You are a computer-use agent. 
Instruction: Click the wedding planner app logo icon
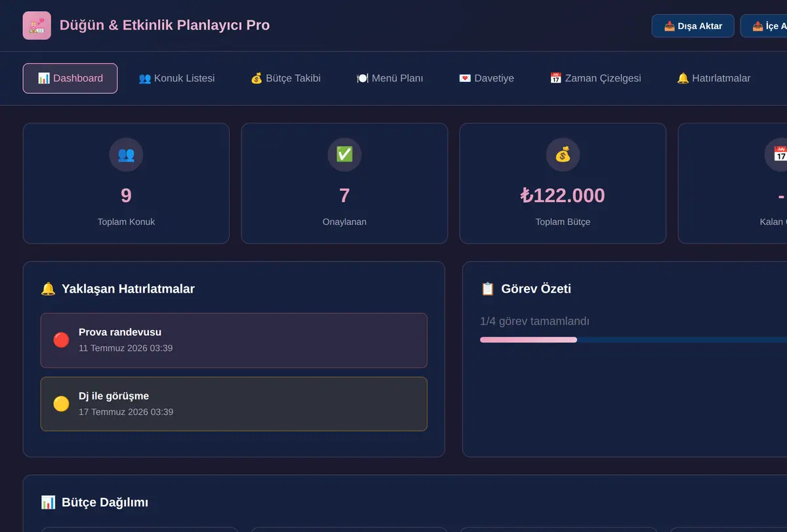(x=37, y=26)
